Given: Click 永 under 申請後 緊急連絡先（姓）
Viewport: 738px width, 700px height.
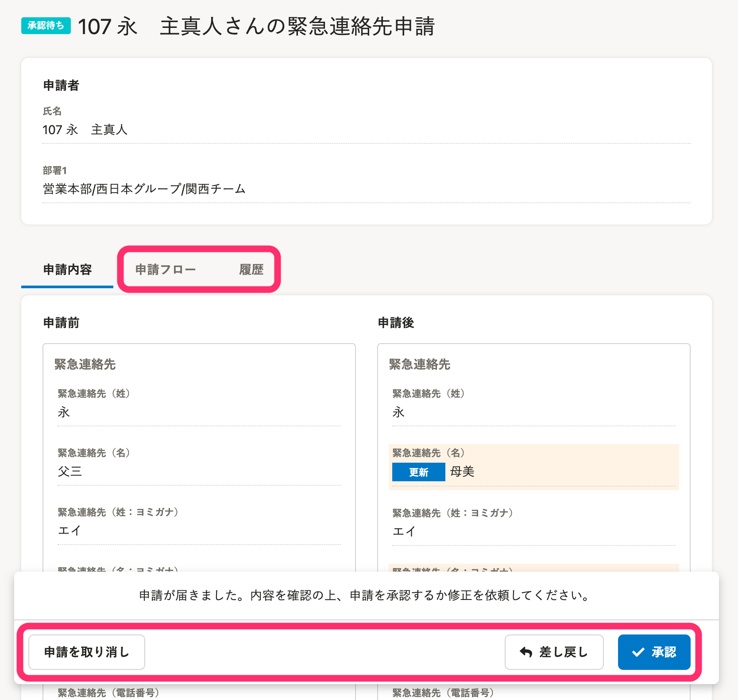Looking at the screenshot, I should coord(398,412).
